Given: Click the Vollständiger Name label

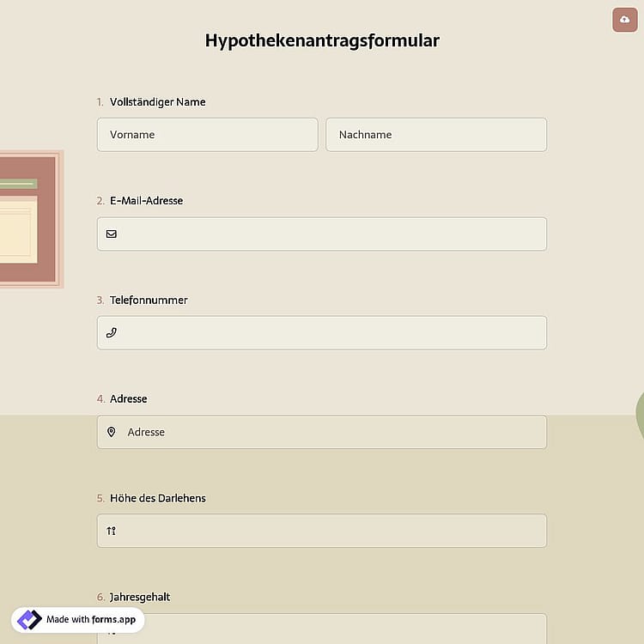Looking at the screenshot, I should pyautogui.click(x=158, y=102).
